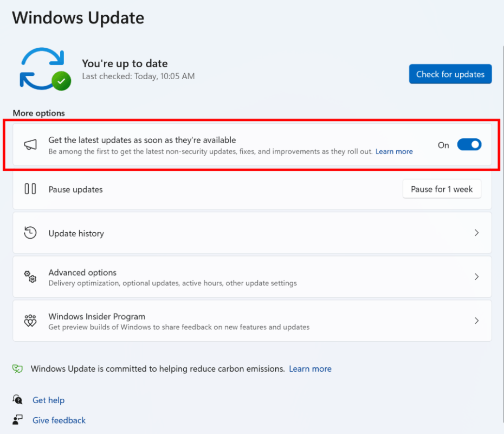Image resolution: width=504 pixels, height=434 pixels.
Task: Select the Windows Insider Program row title
Action: (97, 317)
